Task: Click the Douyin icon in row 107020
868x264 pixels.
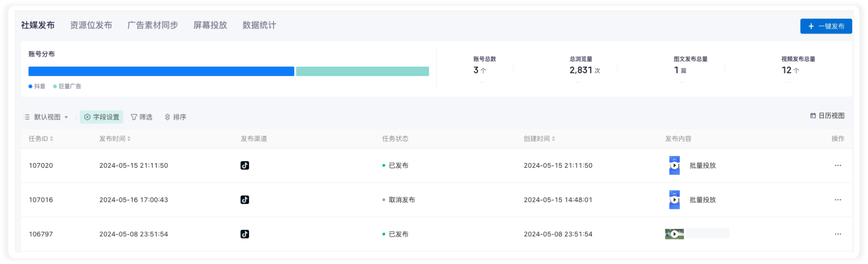Action: [x=245, y=165]
